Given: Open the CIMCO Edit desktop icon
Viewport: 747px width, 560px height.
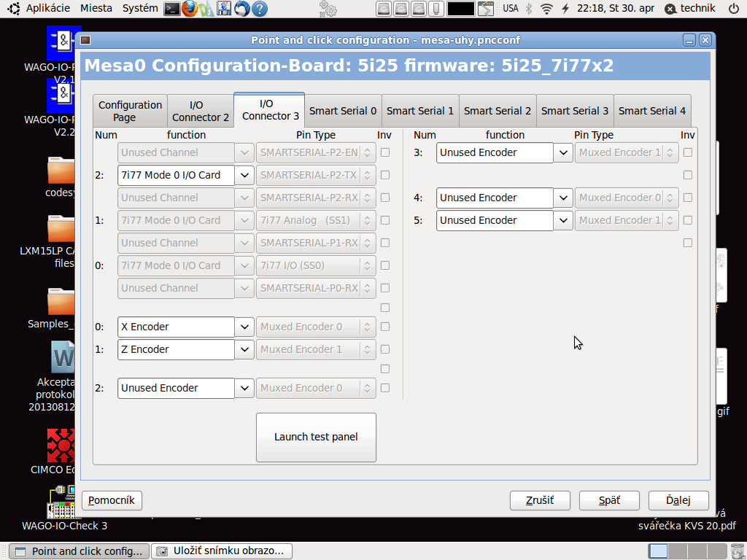Looking at the screenshot, I should pos(61,446).
